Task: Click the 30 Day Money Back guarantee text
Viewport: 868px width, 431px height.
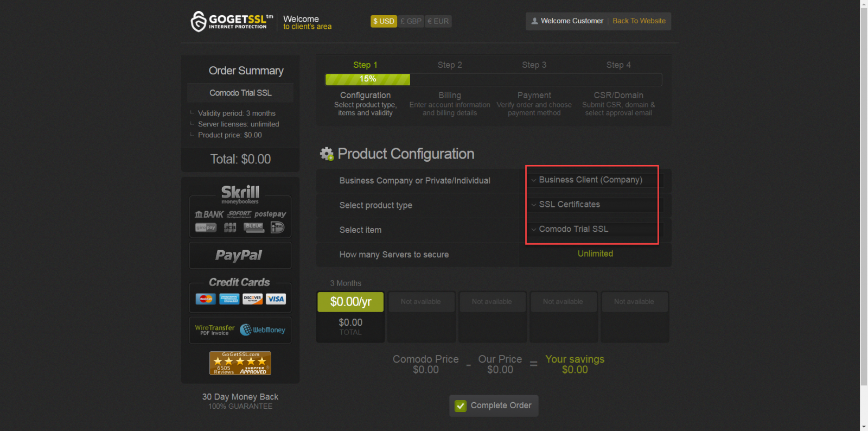Action: coord(240,401)
